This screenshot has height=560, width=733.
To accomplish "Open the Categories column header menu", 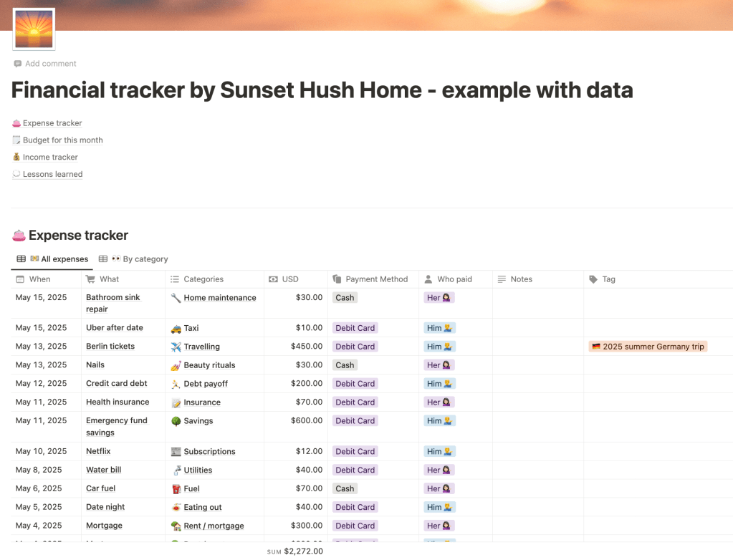I will [203, 279].
